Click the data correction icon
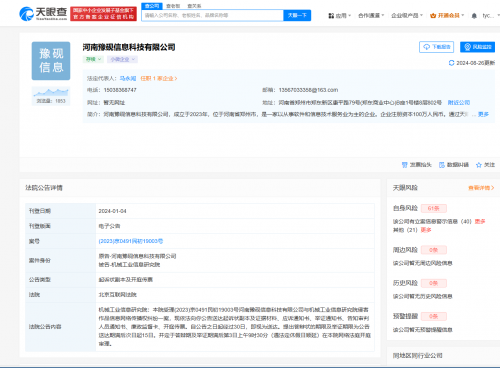 click(x=442, y=165)
